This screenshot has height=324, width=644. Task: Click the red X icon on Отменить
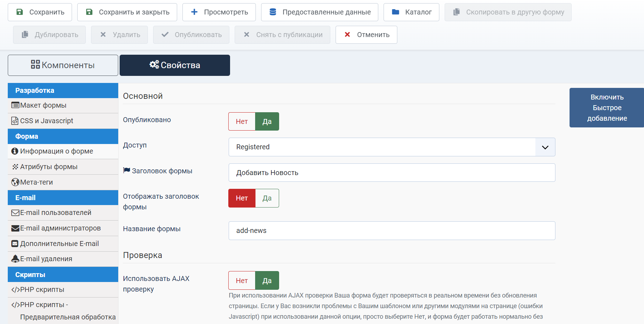347,35
